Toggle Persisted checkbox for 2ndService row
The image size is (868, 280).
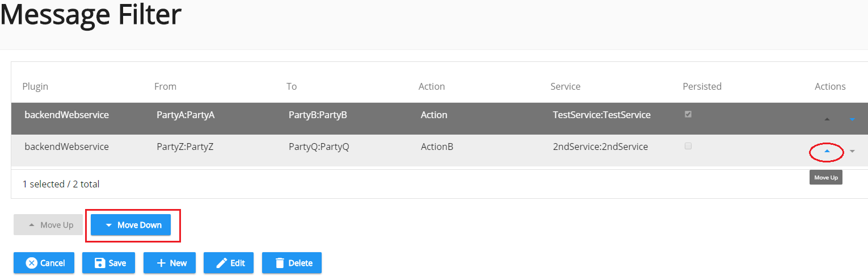point(688,146)
